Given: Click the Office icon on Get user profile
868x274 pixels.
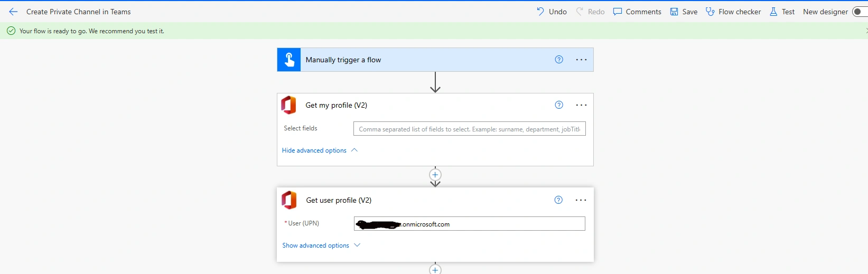Looking at the screenshot, I should (x=289, y=200).
